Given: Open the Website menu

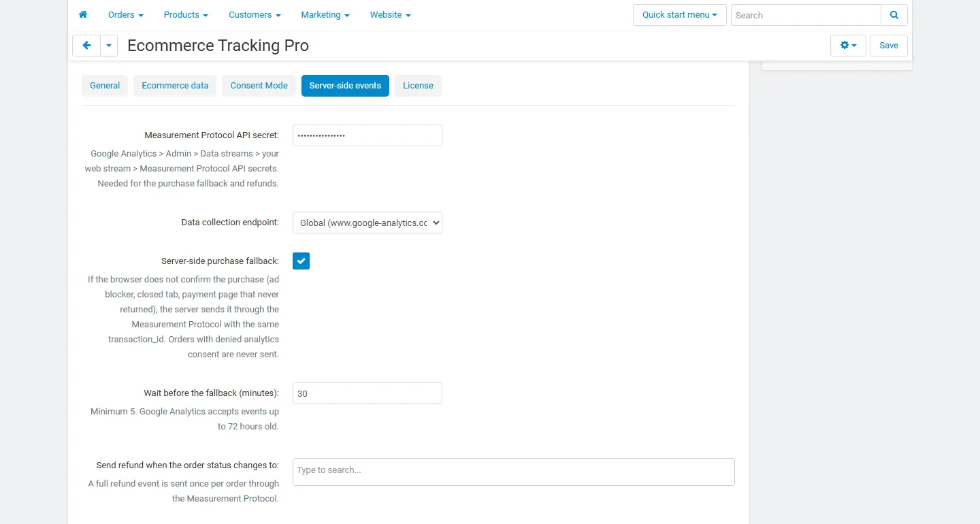Looking at the screenshot, I should point(391,15).
